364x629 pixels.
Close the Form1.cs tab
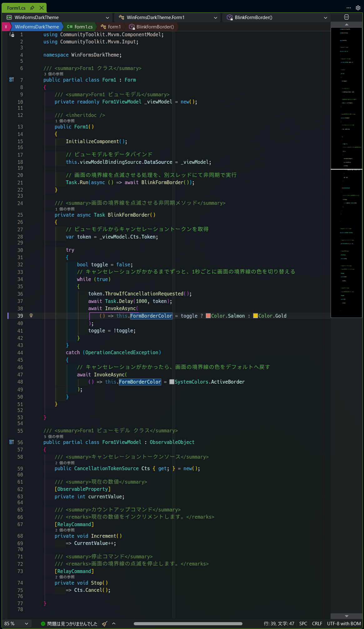pyautogui.click(x=42, y=8)
